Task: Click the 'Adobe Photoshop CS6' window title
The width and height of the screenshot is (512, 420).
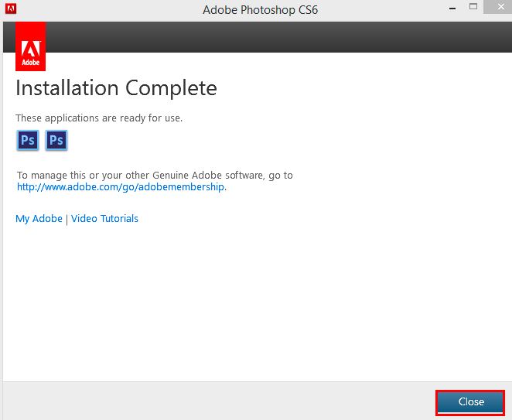Action: (260, 10)
